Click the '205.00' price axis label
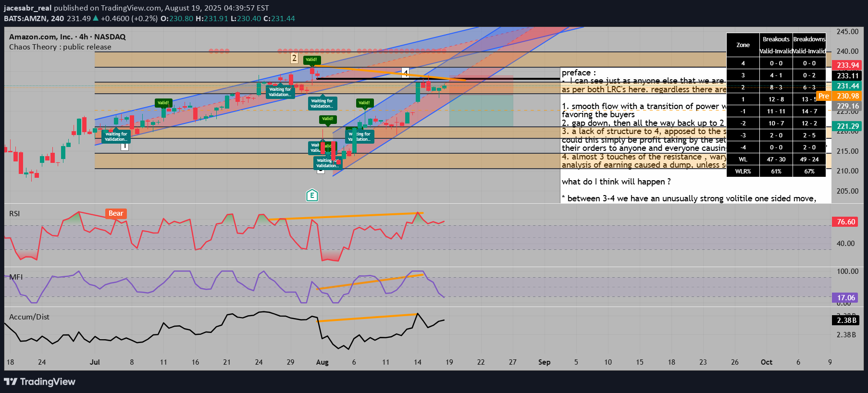Viewport: 868px width, 393px height. (x=847, y=191)
